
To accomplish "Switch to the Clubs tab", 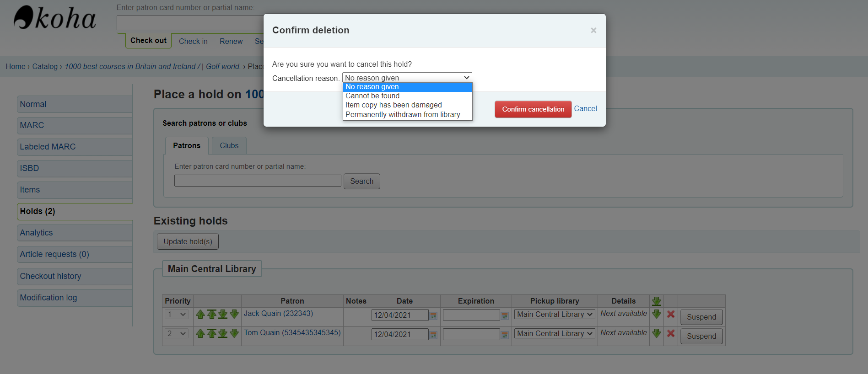I will pyautogui.click(x=229, y=145).
